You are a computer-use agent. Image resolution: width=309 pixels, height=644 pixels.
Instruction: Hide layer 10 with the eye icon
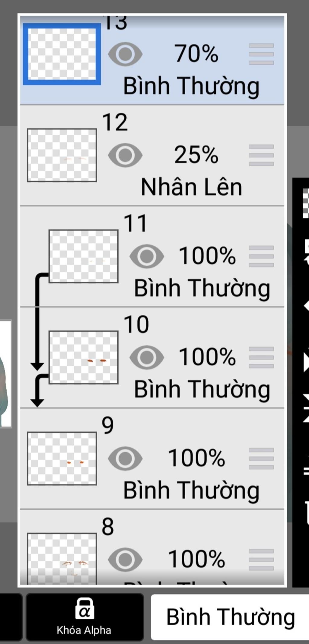point(147,357)
